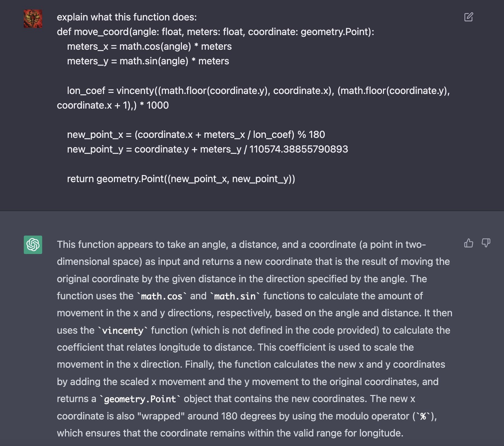
Task: Click 'explain what this function does:' text
Action: [127, 17]
